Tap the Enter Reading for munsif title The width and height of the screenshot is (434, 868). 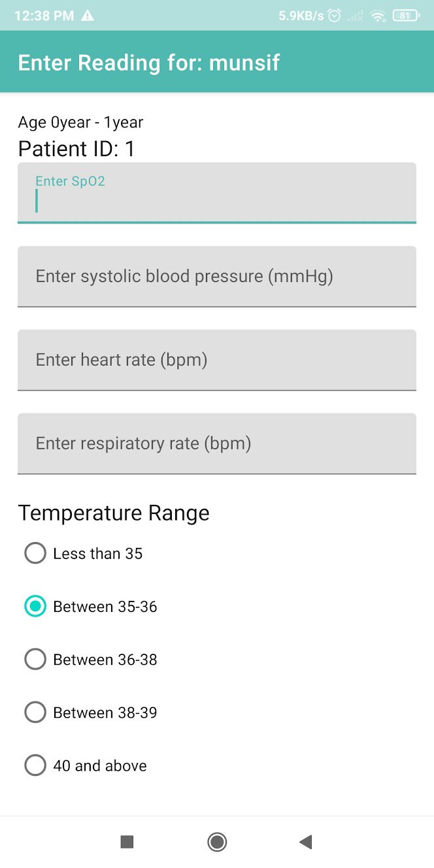[149, 63]
